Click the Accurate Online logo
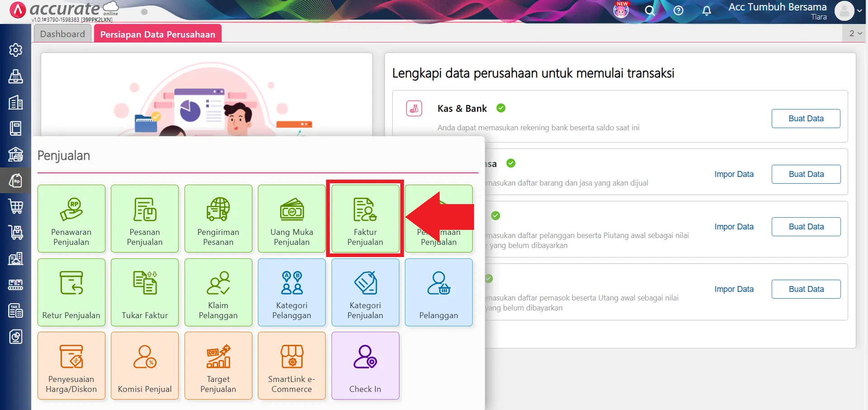Viewport: 868px width, 410px height. tap(64, 10)
